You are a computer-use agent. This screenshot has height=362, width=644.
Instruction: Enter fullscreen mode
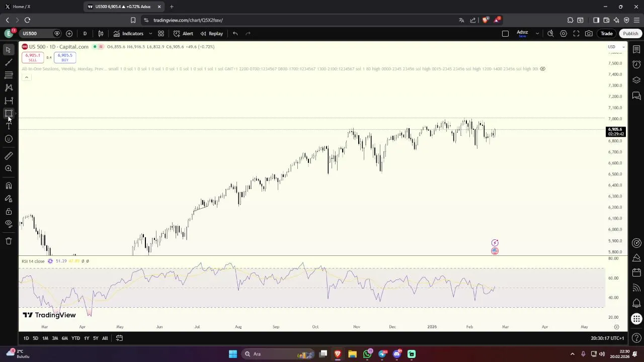pyautogui.click(x=576, y=34)
